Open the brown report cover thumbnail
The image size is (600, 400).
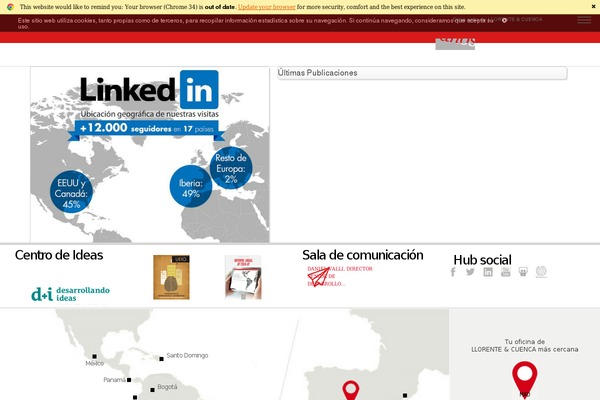[x=171, y=277]
